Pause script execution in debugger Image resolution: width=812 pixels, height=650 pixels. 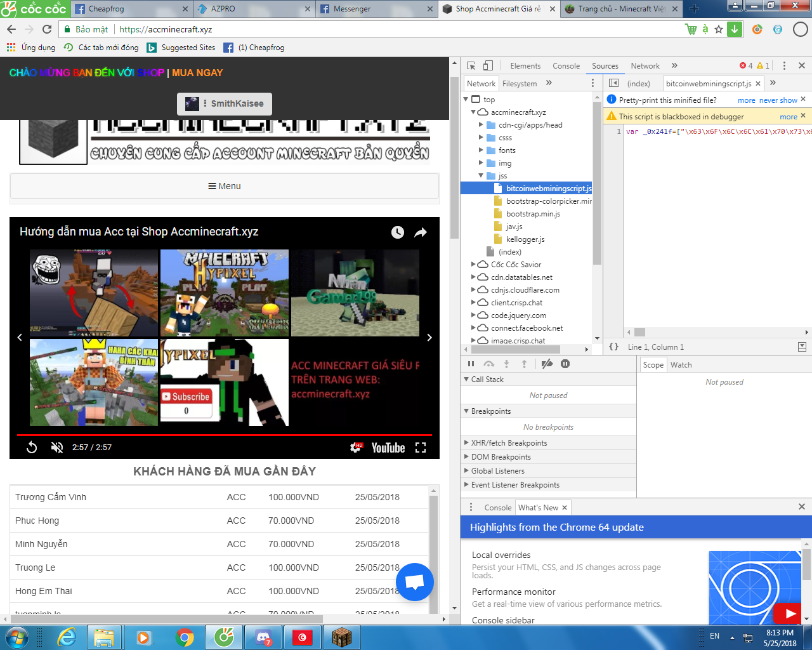[x=471, y=364]
